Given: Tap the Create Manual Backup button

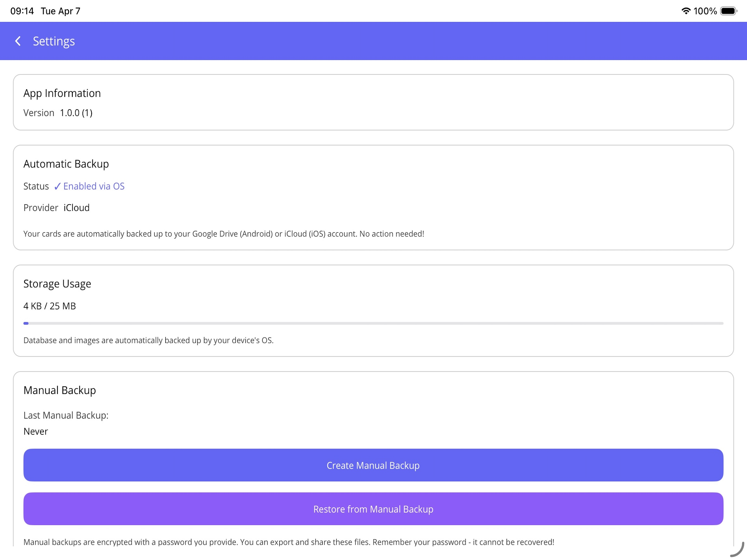Looking at the screenshot, I should coord(373,465).
